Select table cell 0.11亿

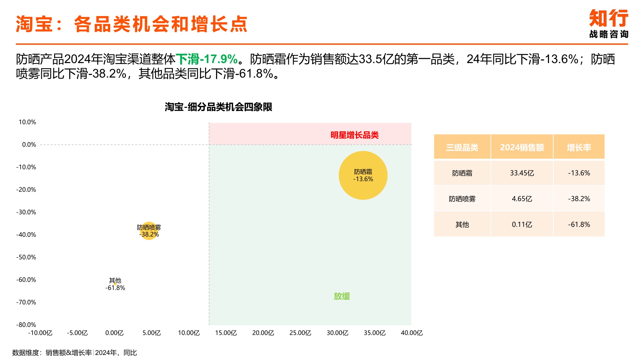[x=522, y=225]
